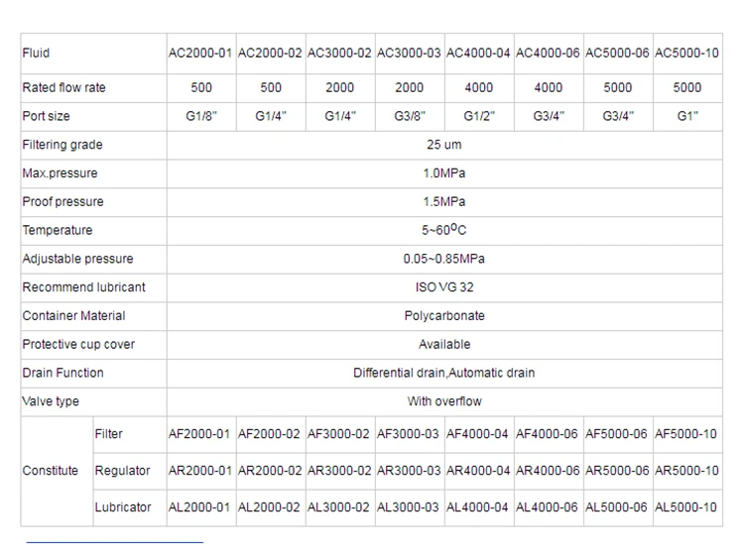744x560 pixels.
Task: Click the AR2000-02 regulator cell
Action: pos(271,471)
